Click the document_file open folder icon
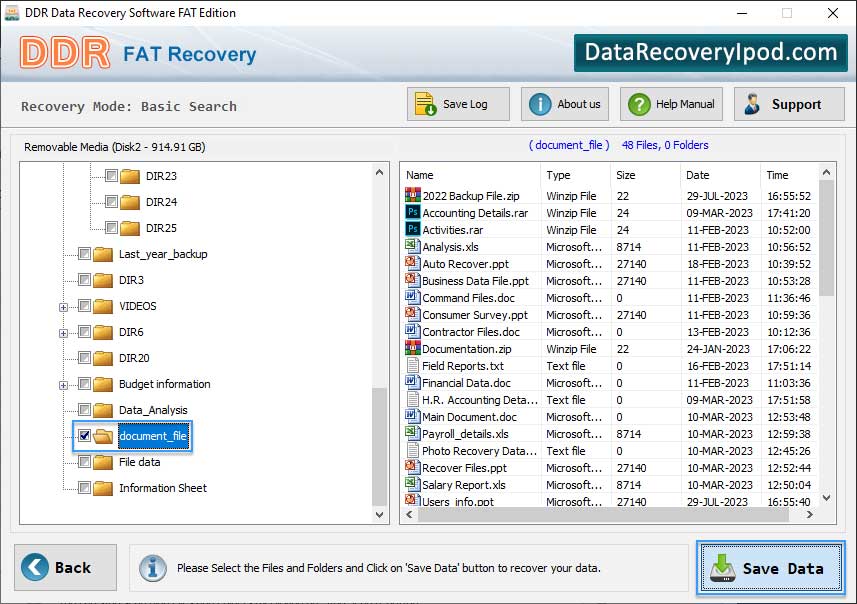 pos(103,436)
